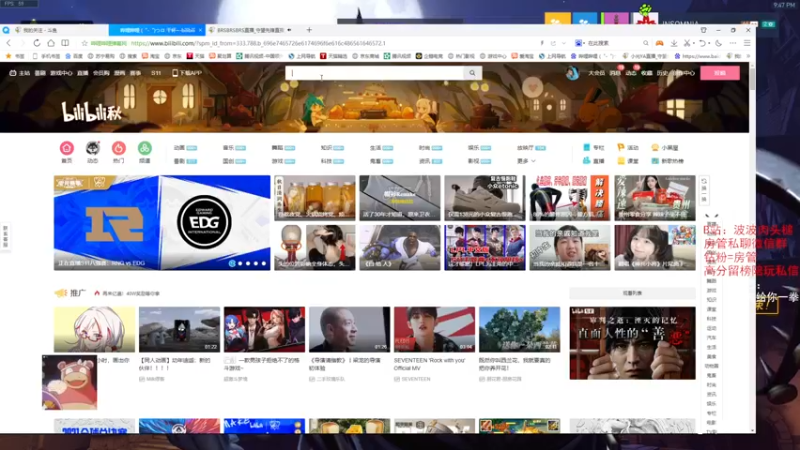Viewport: 800px width, 450px height.
Task: Open 历史 history in bilibili header
Action: (662, 73)
